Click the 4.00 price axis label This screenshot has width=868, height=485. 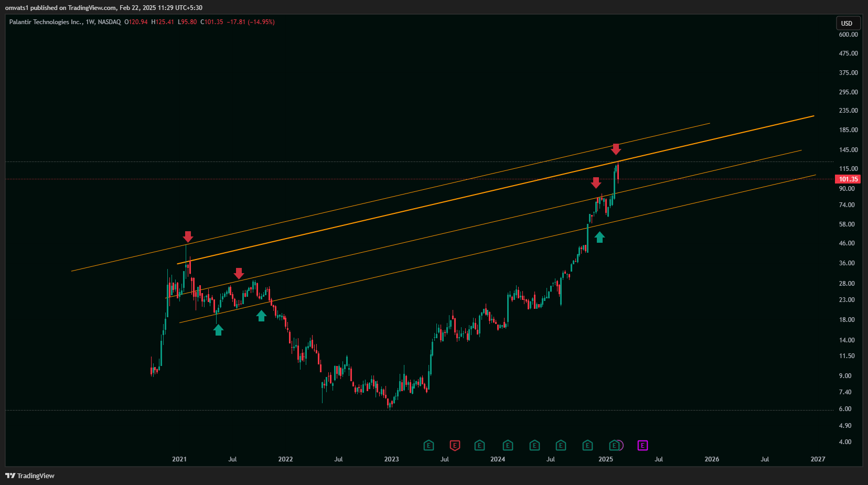point(845,442)
